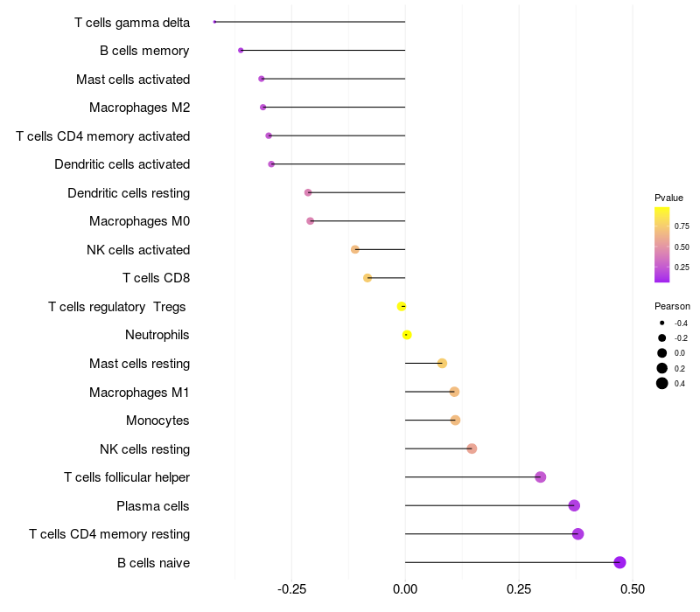Screen dimensions: 700x612
Task: Click the T cells follicular helper marker
Action: 540,476
